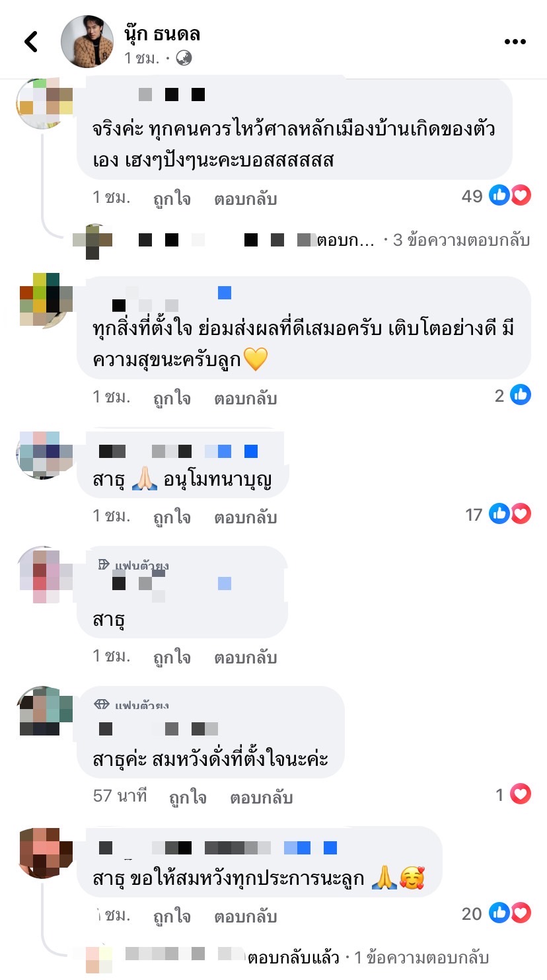Viewport: 547px width, 980px height.
Task: Open the นุ๊ก ธนดล page name
Action: [162, 34]
